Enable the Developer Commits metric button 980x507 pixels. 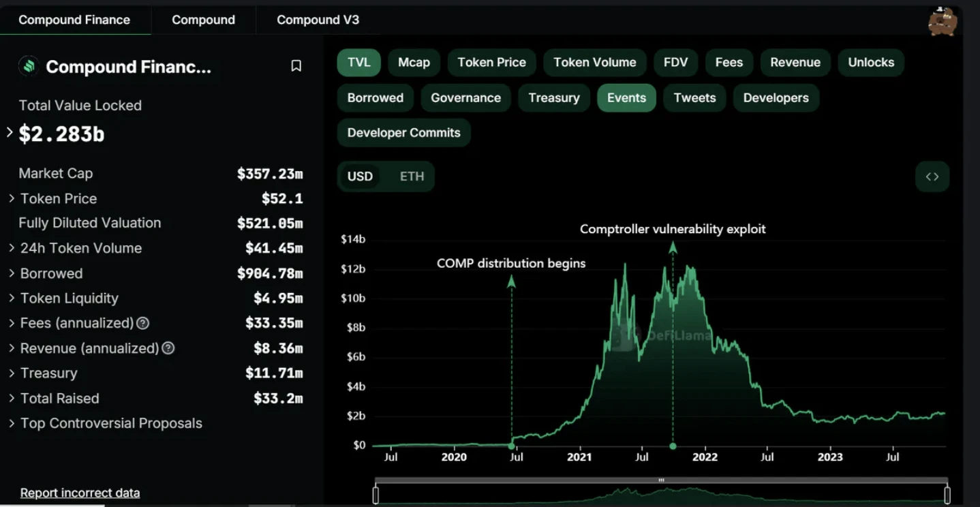403,133
